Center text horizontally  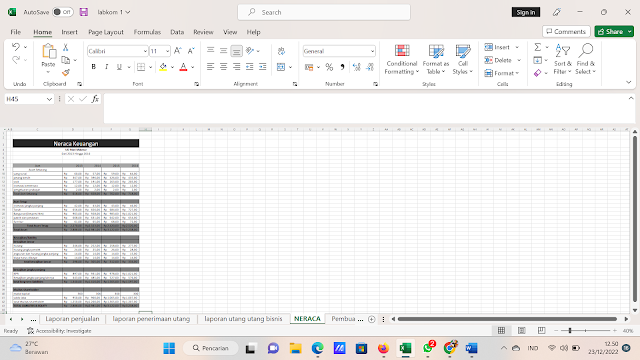point(224,67)
